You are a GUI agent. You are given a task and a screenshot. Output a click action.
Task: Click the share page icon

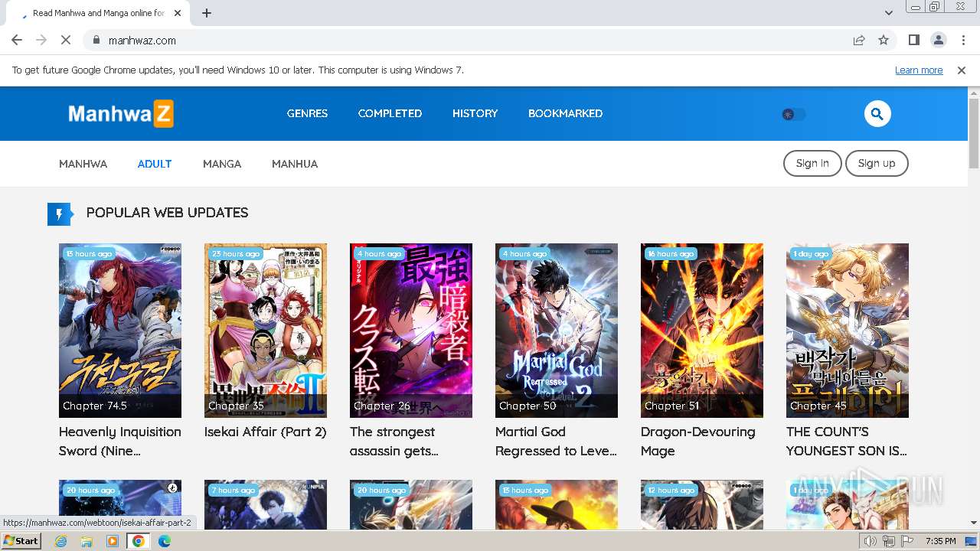point(859,40)
